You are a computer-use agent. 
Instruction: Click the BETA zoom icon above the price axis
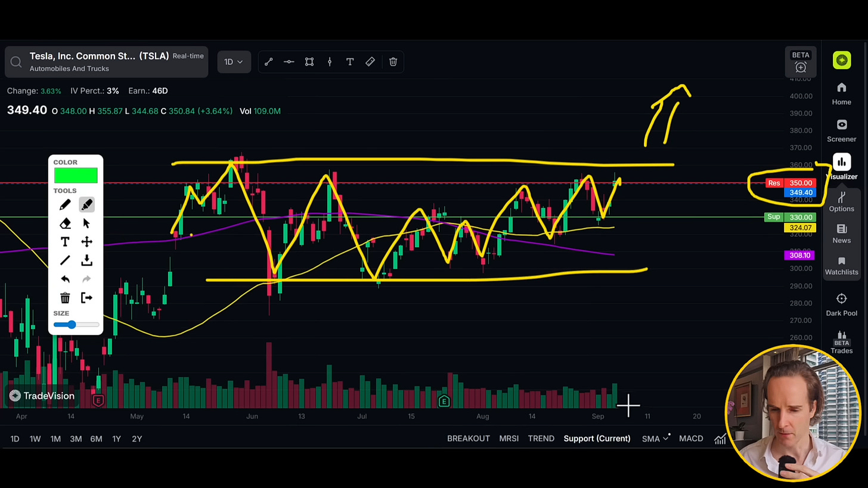click(x=801, y=62)
